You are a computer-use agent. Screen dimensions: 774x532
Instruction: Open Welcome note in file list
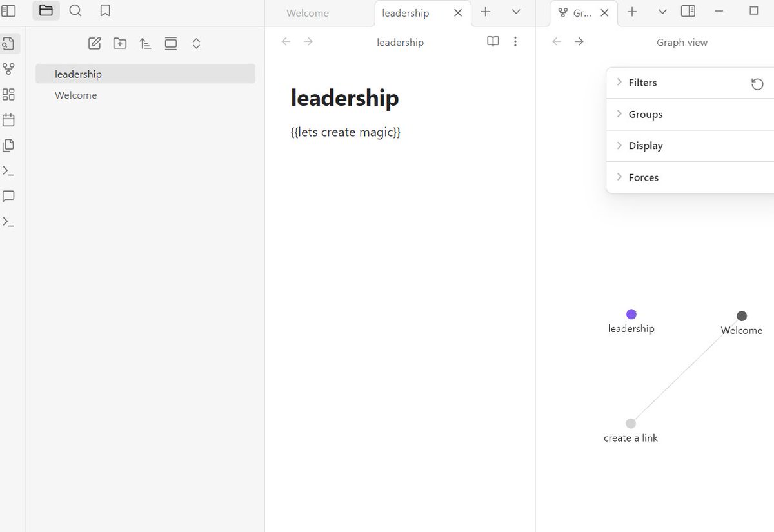[145, 95]
